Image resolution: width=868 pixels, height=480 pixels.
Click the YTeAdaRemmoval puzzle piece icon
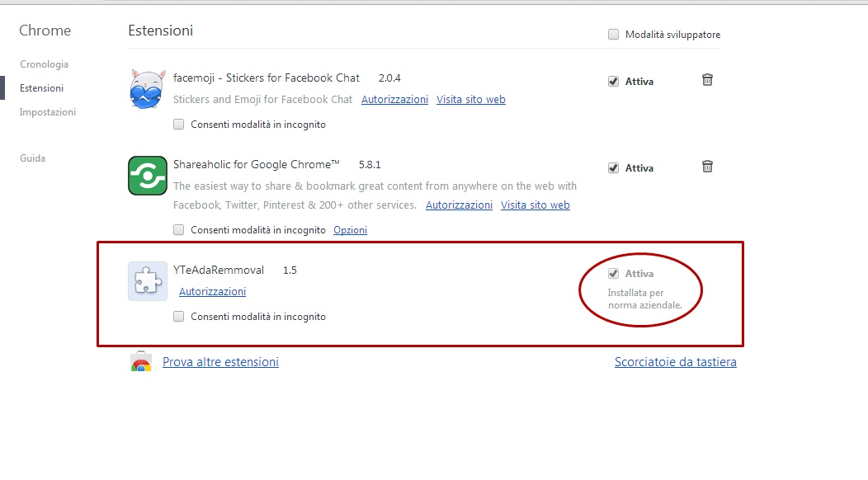click(x=147, y=281)
